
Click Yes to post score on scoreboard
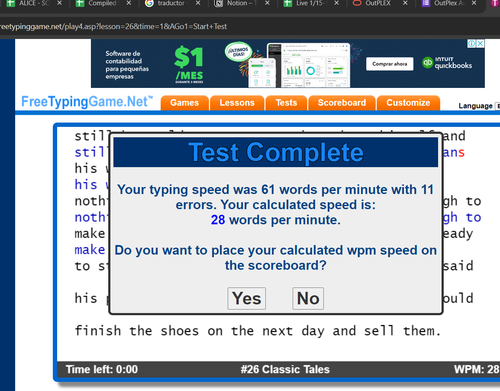247,298
